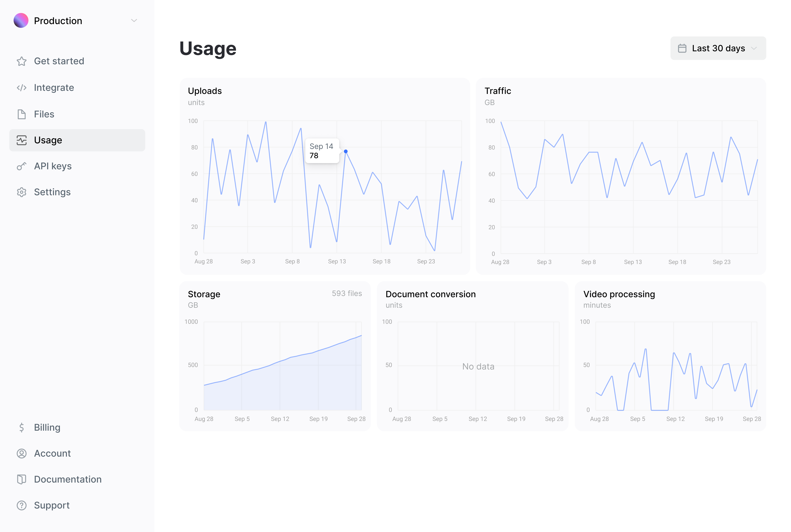
Task: Select the Usage chart icon in sidebar
Action: point(21,140)
